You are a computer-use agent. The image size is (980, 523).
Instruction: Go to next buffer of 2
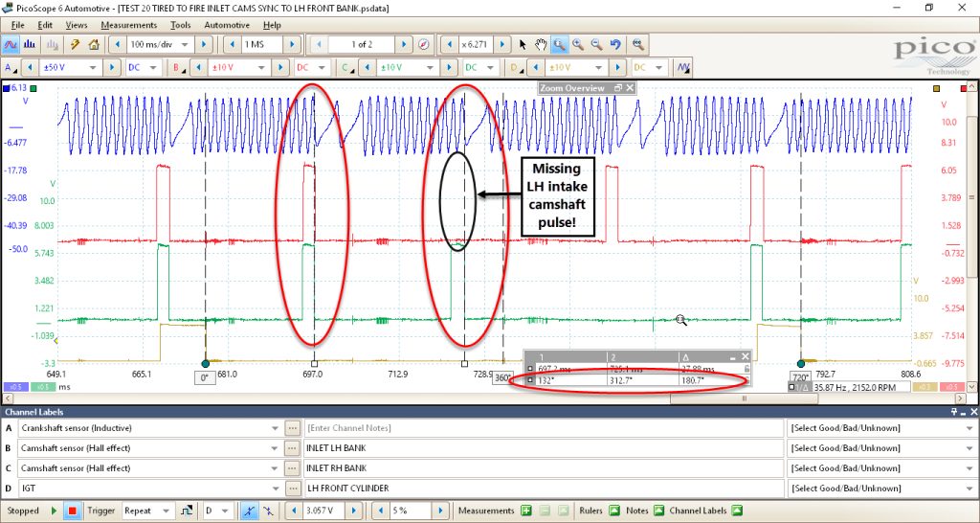(405, 44)
